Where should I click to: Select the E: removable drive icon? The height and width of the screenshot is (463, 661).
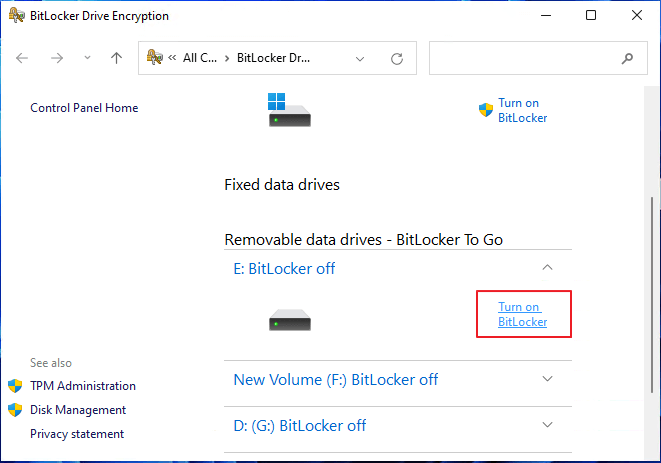pyautogui.click(x=290, y=320)
